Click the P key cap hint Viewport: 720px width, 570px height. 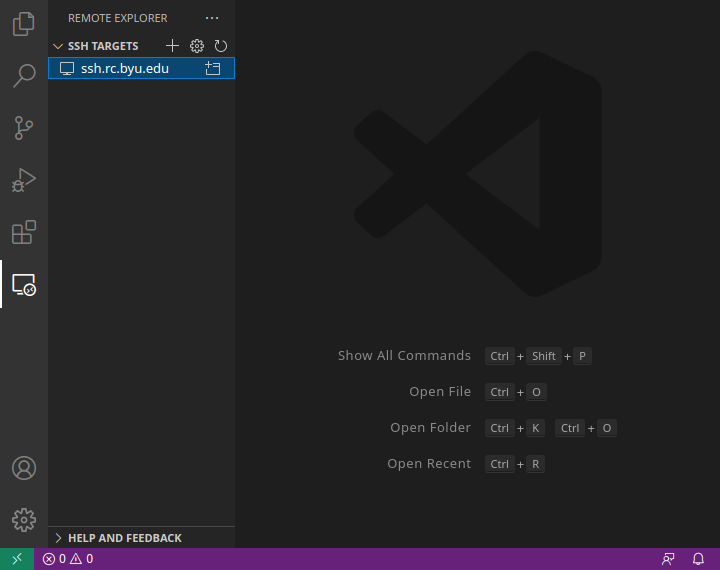(x=582, y=356)
